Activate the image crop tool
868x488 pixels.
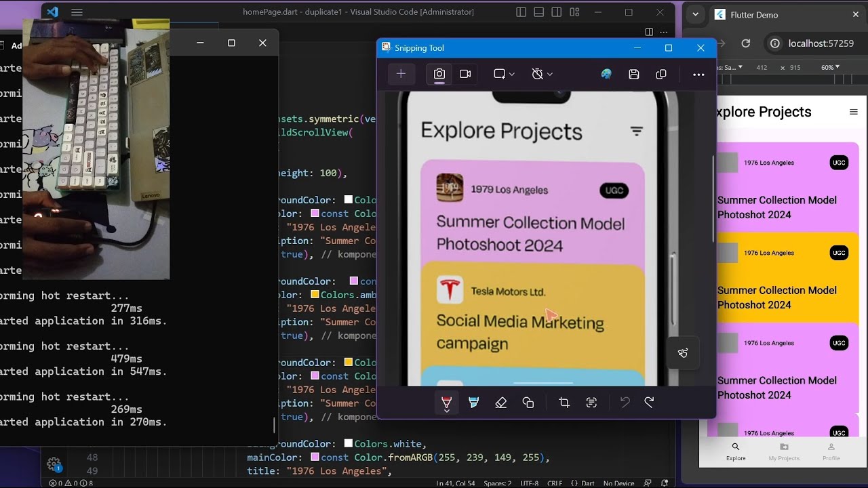564,403
